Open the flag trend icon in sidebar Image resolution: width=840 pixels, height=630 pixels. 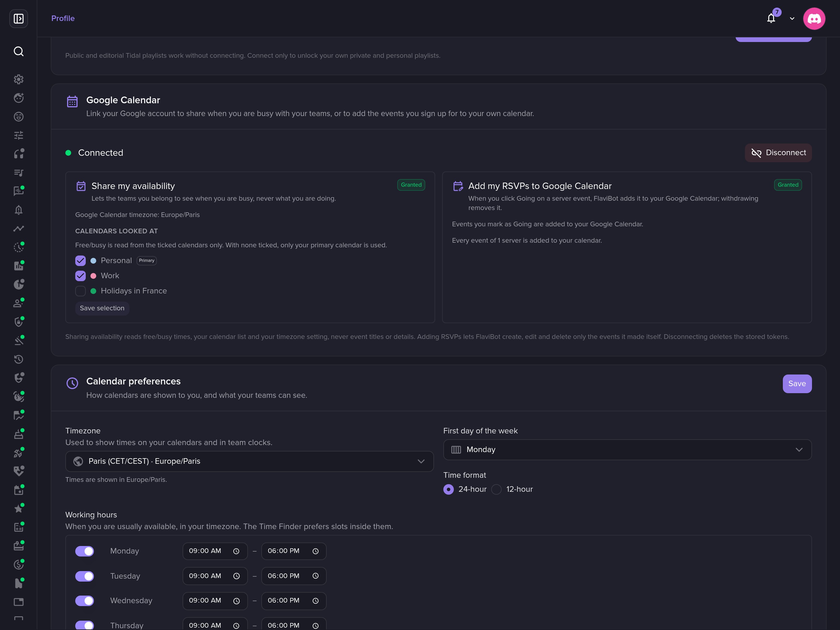click(19, 415)
